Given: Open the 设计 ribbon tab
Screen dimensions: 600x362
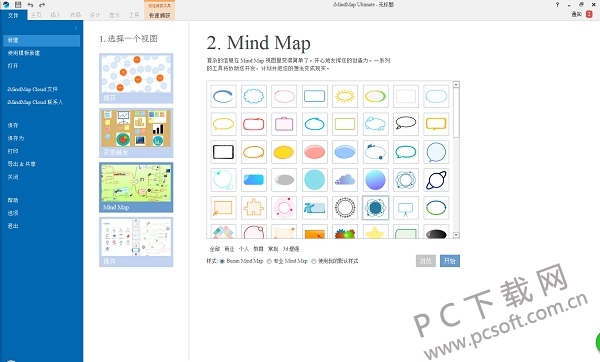Looking at the screenshot, I should coord(95,15).
